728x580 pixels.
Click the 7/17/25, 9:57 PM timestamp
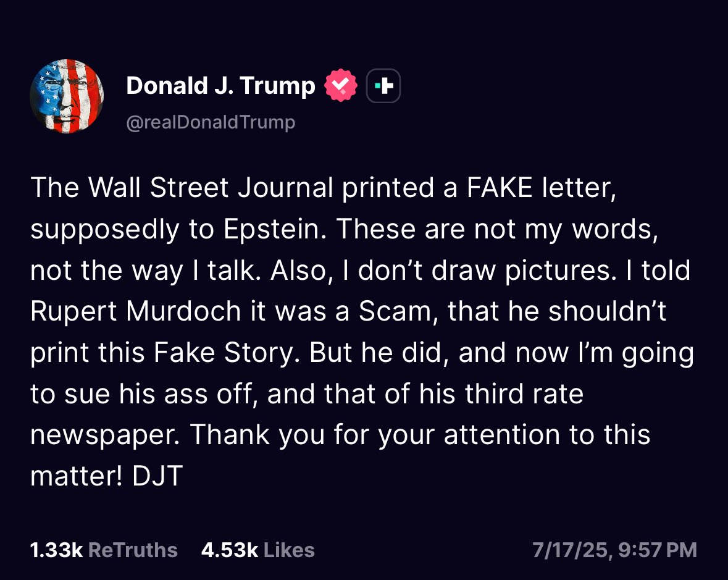tap(615, 550)
